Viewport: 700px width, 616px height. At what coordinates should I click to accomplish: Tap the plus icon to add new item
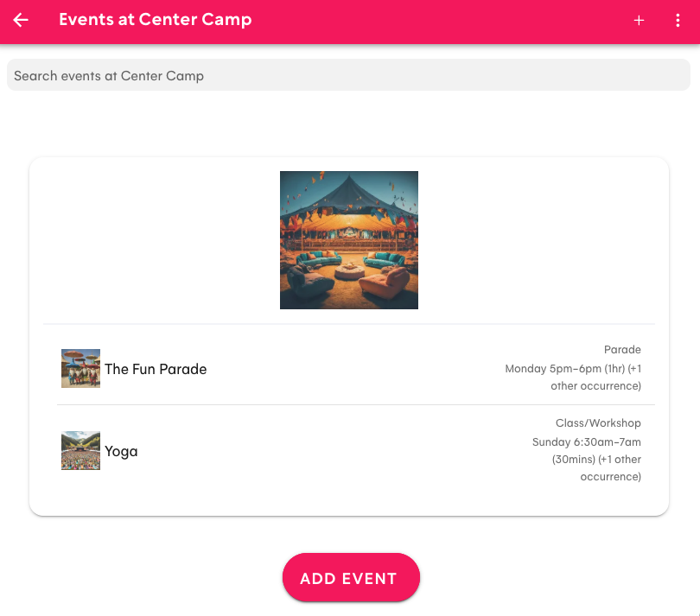pyautogui.click(x=639, y=20)
